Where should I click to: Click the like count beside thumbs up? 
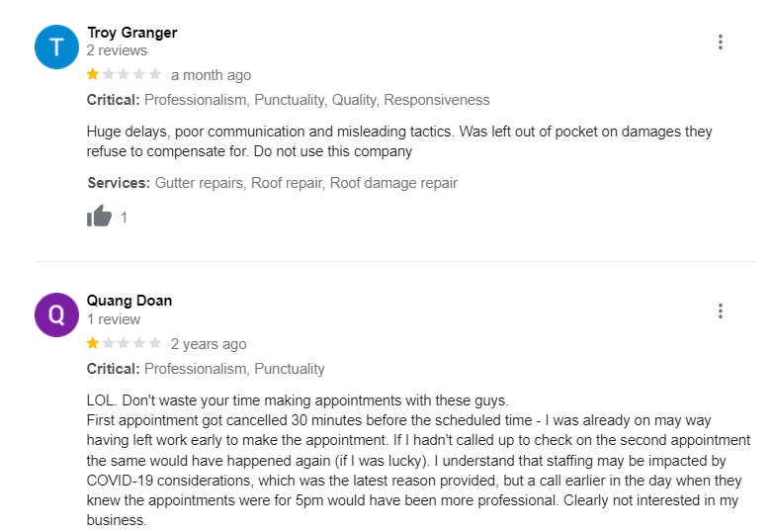pos(125,218)
